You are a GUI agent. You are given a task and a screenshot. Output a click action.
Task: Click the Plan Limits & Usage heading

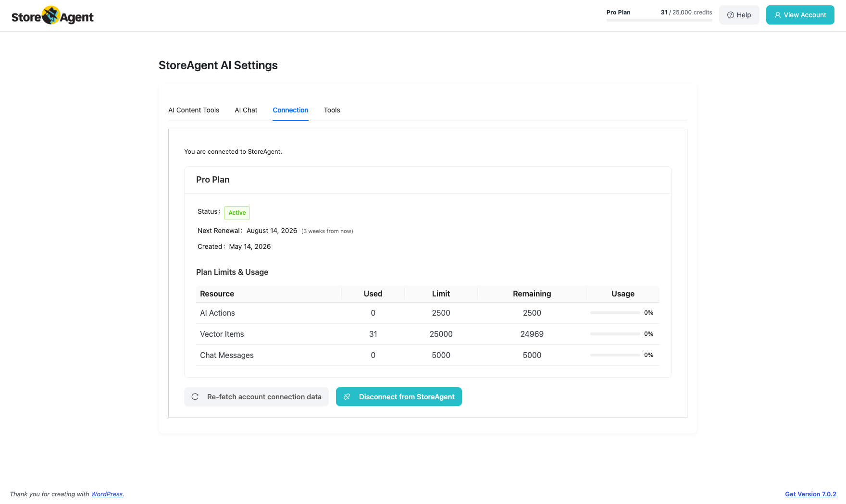point(232,272)
